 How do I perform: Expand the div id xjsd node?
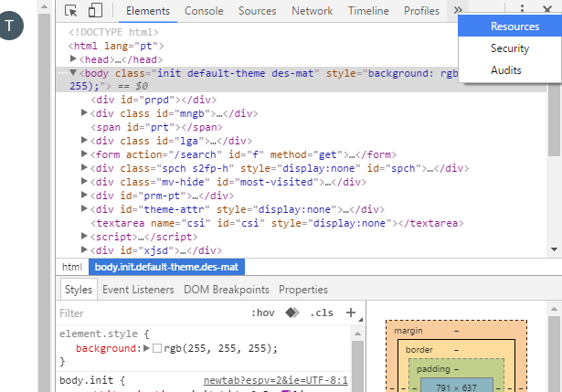click(x=84, y=249)
